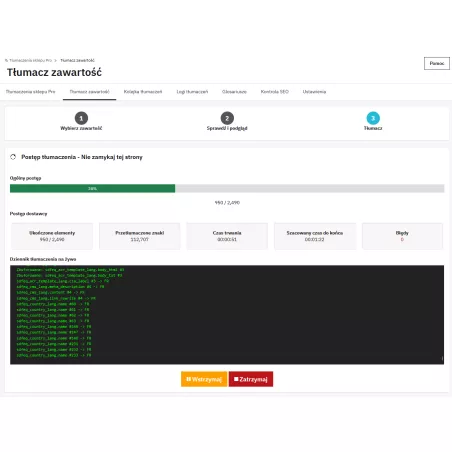Open the Tłumaczenia sklepu Pro breadcrumb link

coord(30,60)
